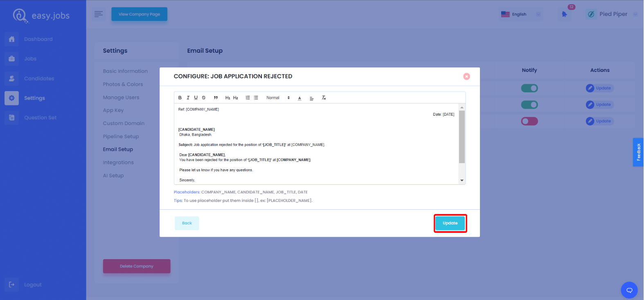This screenshot has height=300, width=644.
Task: Open Photos & Colors settings
Action: (x=123, y=84)
